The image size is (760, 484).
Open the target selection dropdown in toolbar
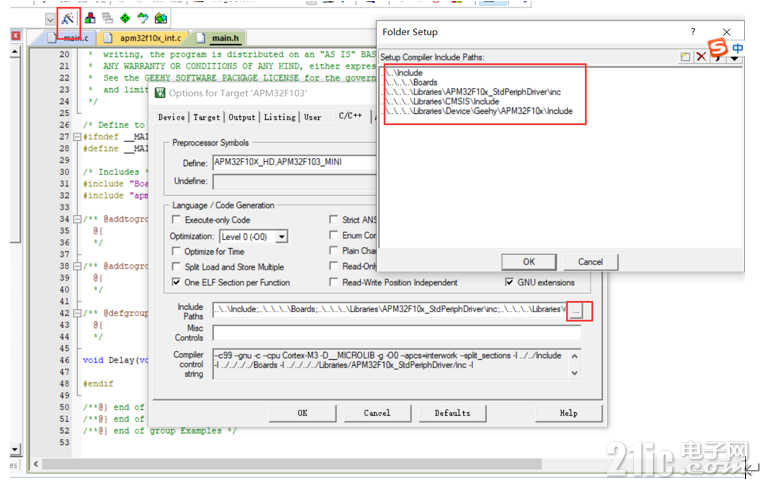(50, 19)
